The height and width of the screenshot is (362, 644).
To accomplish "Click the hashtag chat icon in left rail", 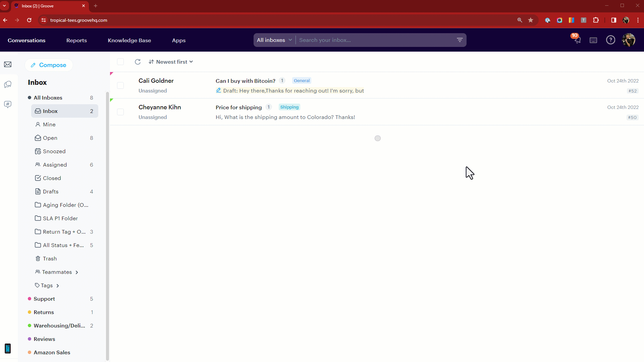I will 8,104.
